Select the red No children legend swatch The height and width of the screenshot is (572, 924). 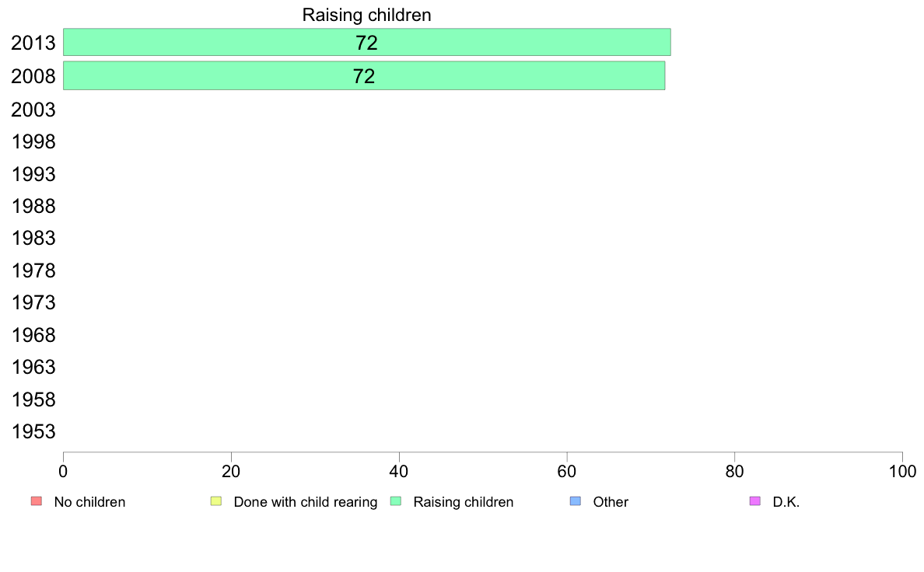[37, 501]
